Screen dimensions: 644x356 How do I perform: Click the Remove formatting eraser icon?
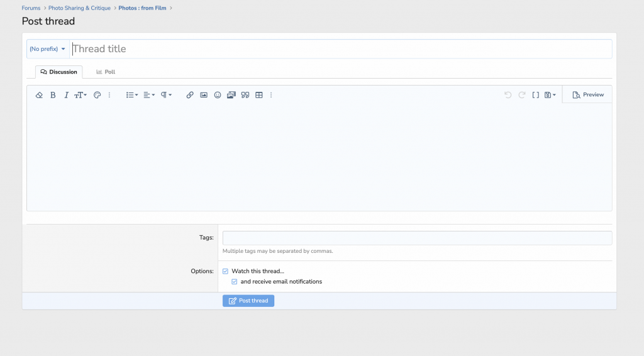coord(39,95)
